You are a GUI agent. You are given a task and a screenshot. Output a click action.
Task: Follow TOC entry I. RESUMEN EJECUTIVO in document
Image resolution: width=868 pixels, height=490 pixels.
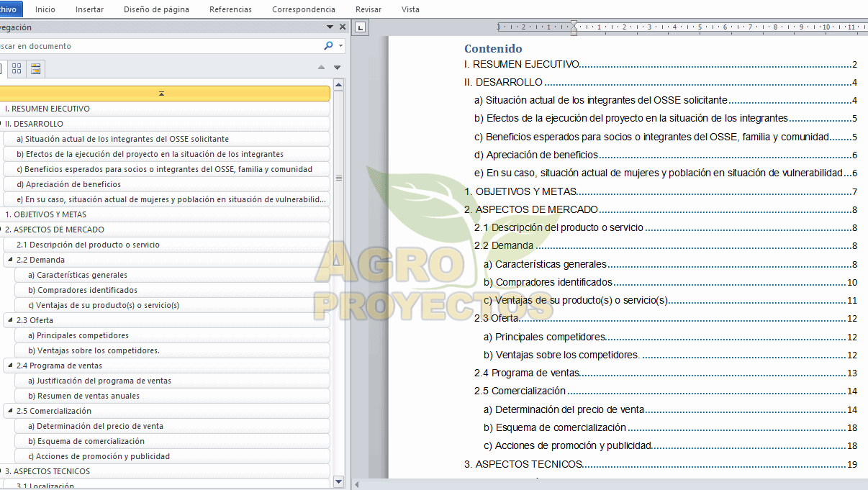661,65
